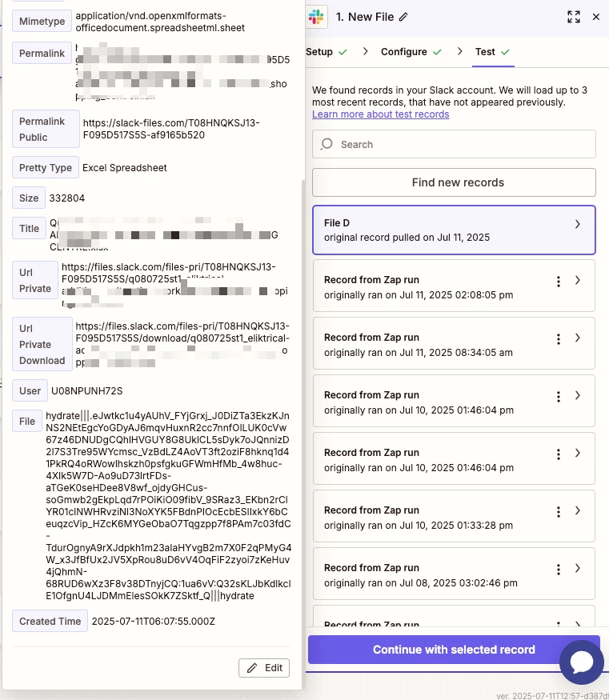Switch to the Setup tab
Viewport: 609px width, 700px height.
pyautogui.click(x=326, y=52)
